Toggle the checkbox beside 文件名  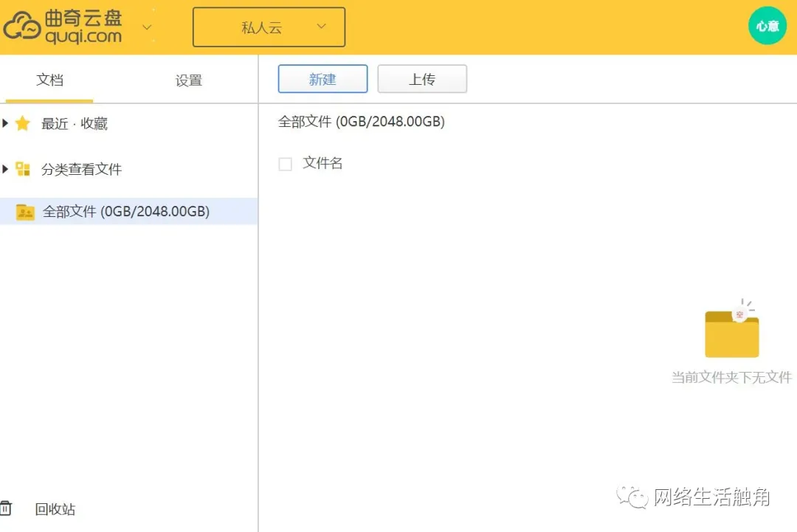click(285, 163)
